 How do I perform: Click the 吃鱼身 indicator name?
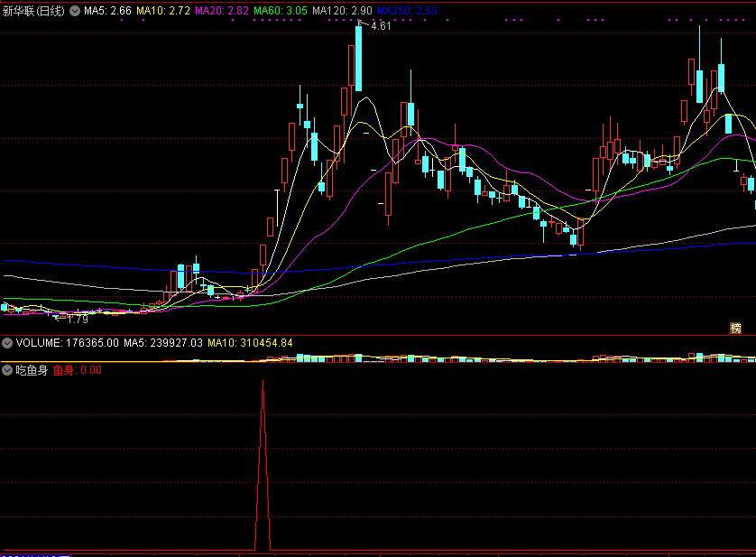click(x=32, y=370)
